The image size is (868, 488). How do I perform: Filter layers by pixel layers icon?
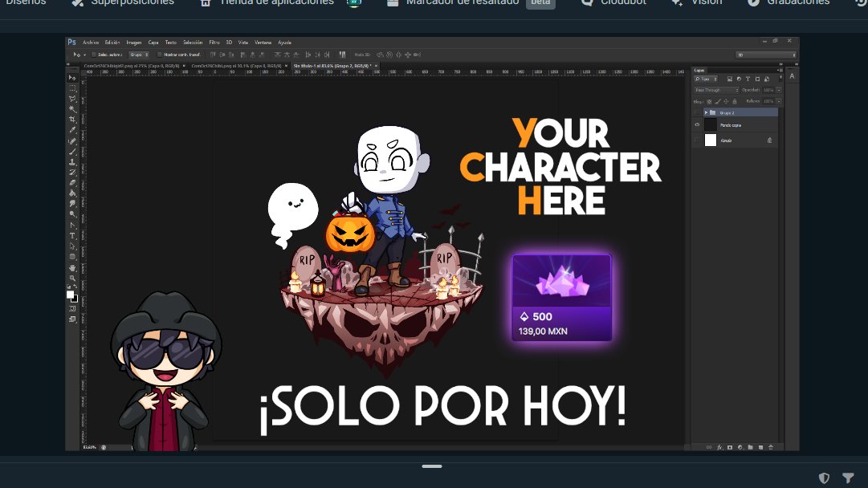pyautogui.click(x=730, y=79)
